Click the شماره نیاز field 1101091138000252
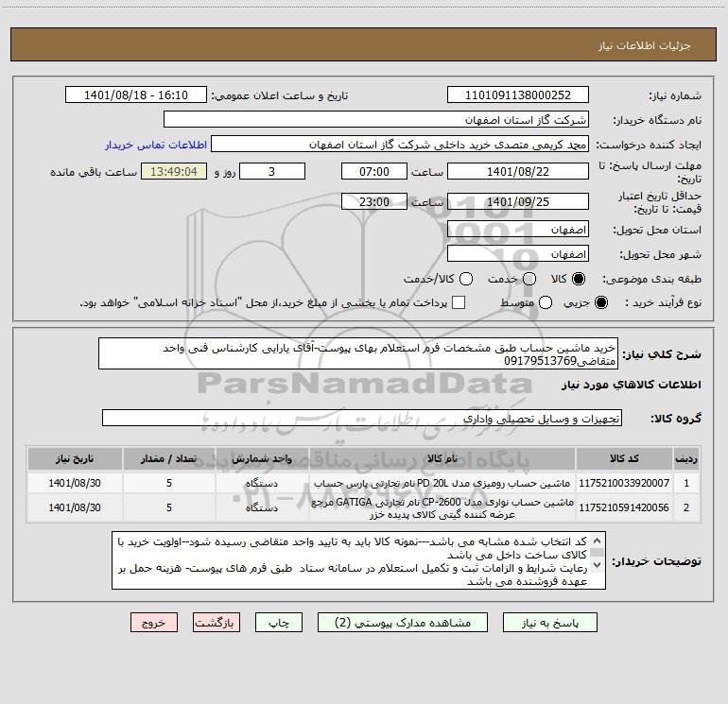Screen dimensions: 728x704 click(518, 95)
